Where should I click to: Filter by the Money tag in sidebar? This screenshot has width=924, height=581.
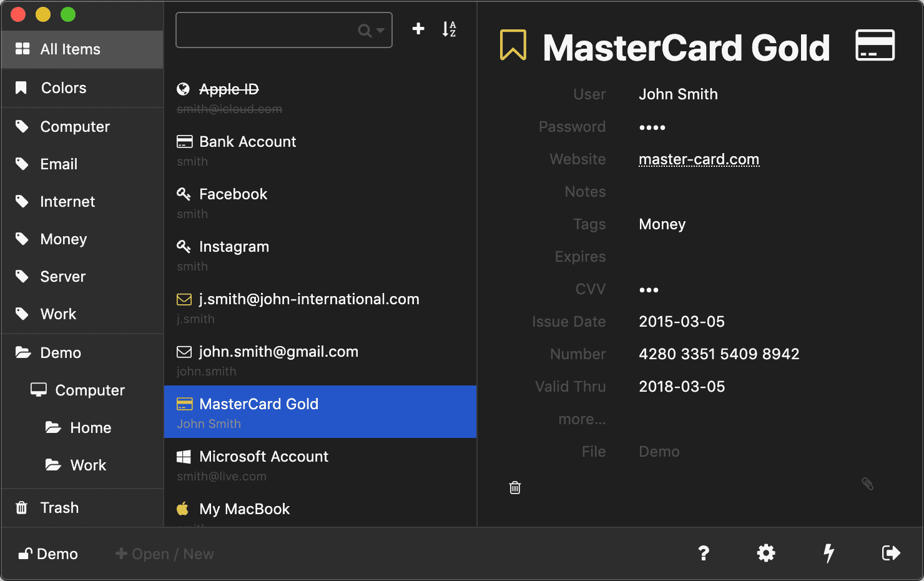coord(82,239)
